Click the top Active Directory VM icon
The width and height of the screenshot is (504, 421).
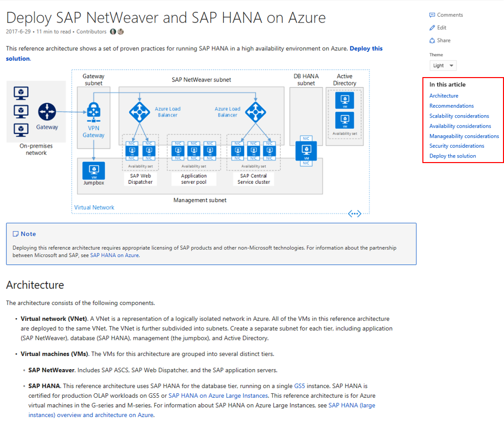(x=345, y=100)
